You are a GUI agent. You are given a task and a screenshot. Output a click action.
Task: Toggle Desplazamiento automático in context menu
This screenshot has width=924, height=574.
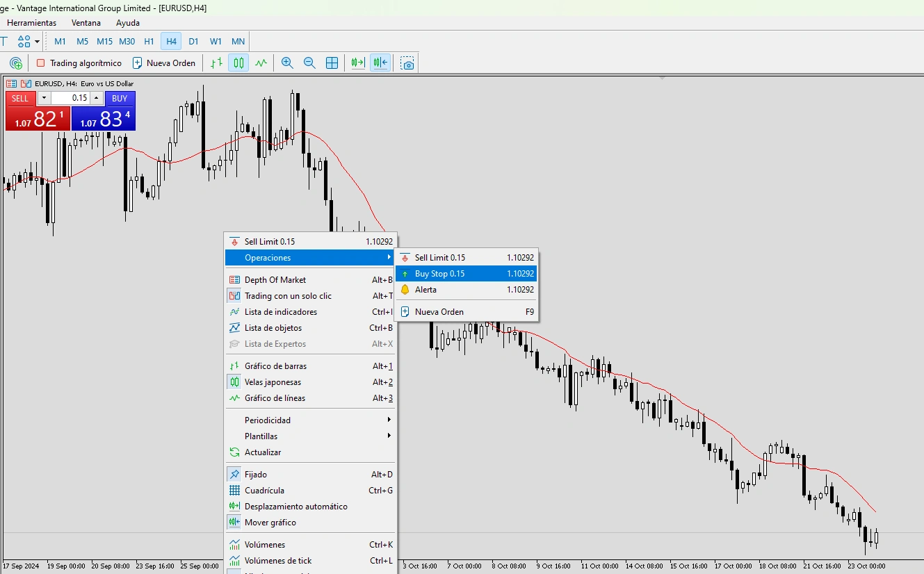click(295, 507)
